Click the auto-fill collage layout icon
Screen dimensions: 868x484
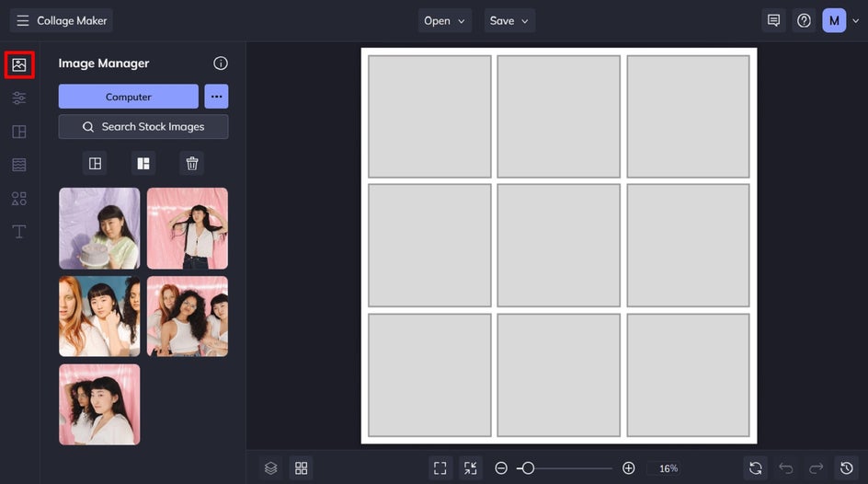[x=96, y=164]
